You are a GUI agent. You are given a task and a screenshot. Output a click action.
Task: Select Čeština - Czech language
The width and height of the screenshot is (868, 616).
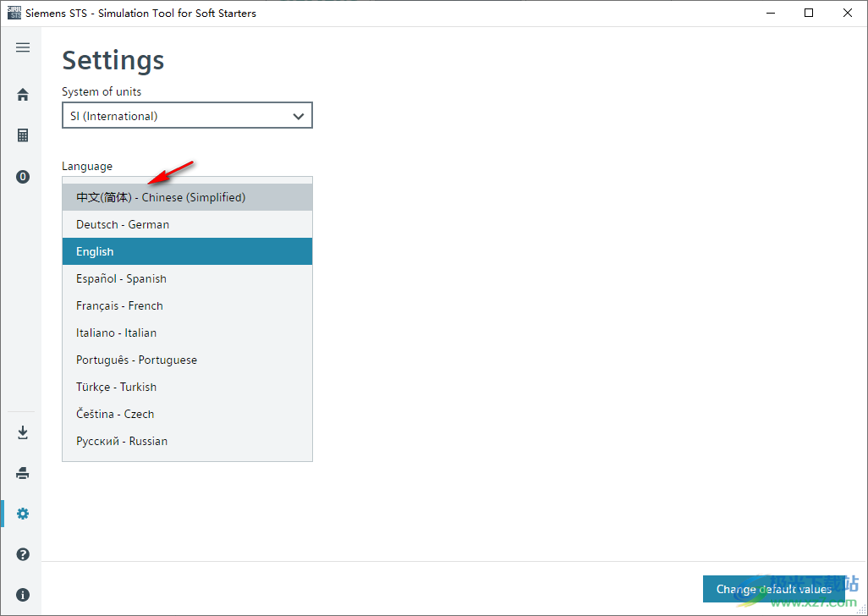coord(187,415)
